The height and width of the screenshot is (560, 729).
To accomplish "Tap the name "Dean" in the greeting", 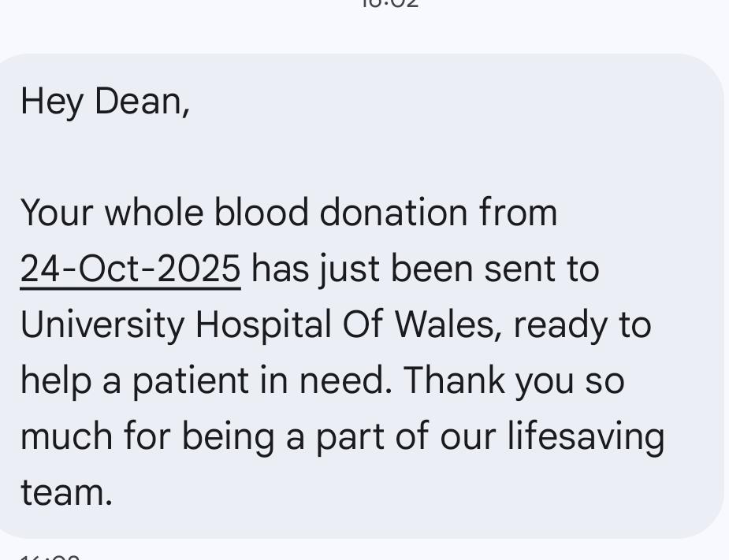I will (142, 102).
